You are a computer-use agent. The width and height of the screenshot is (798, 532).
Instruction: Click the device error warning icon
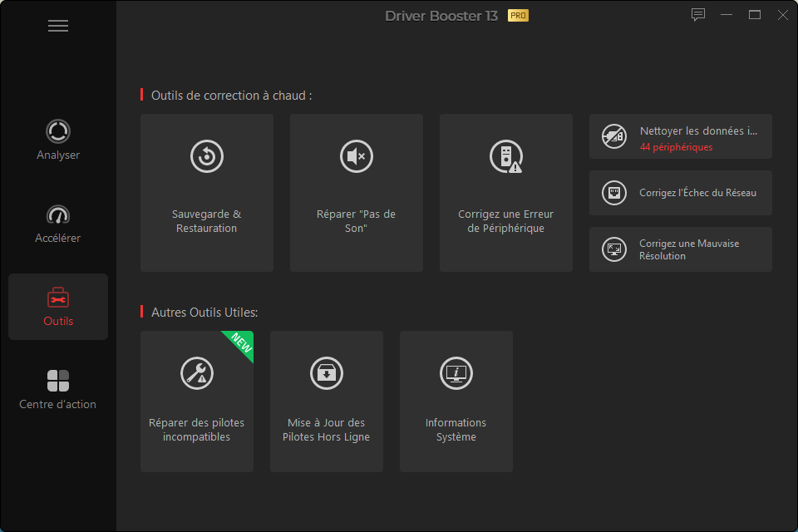pyautogui.click(x=505, y=156)
